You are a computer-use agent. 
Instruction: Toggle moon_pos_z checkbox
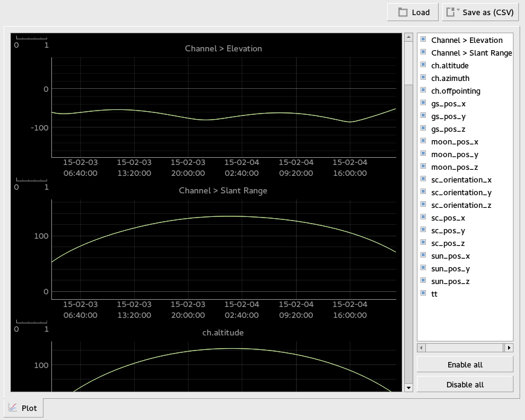[x=424, y=167]
